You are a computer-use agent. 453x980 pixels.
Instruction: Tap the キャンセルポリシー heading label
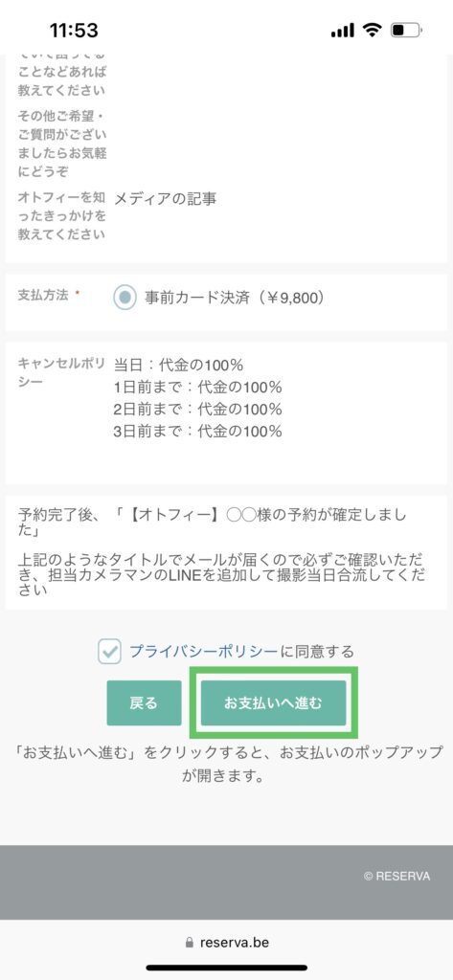[62, 373]
